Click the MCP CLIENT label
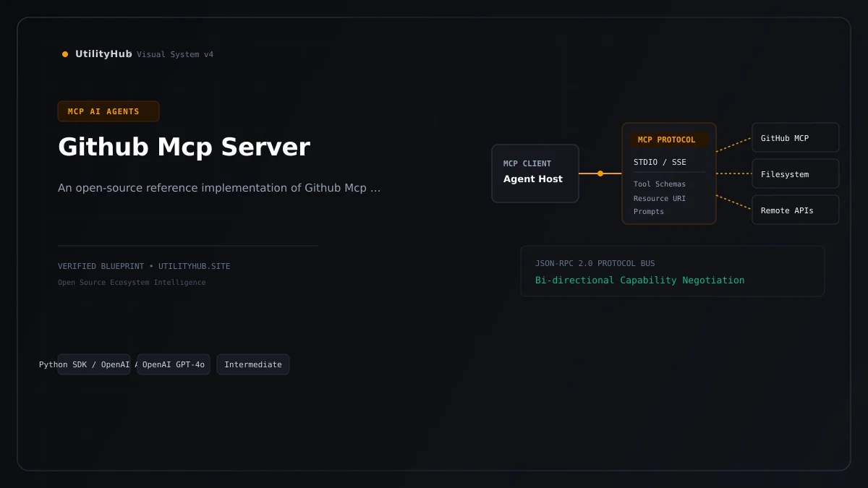The image size is (868, 488). point(527,163)
